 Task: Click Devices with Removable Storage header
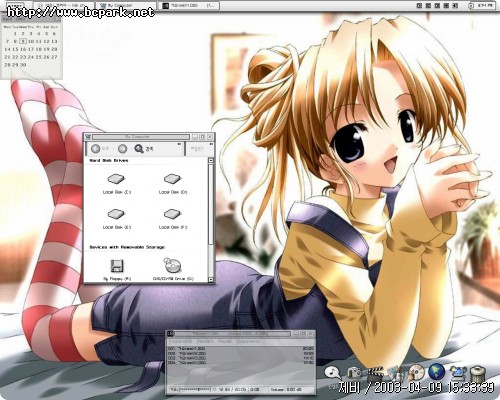click(x=127, y=247)
